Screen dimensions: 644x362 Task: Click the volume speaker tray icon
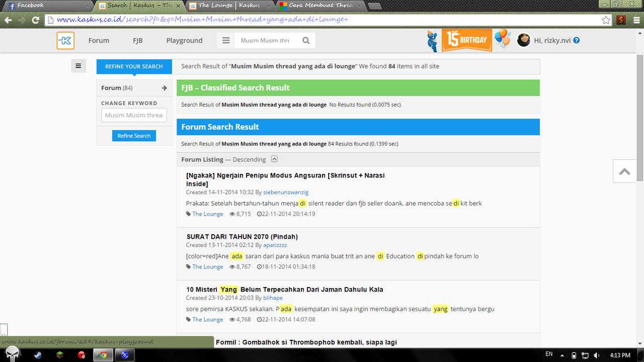[x=596, y=355]
